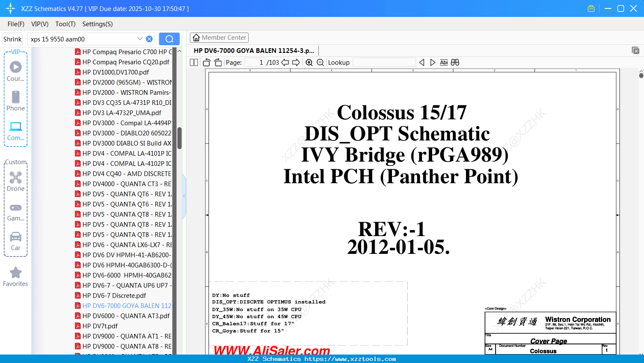Click the file list vertical scrollbar thumb
The width and height of the screenshot is (644, 363).
[x=179, y=138]
